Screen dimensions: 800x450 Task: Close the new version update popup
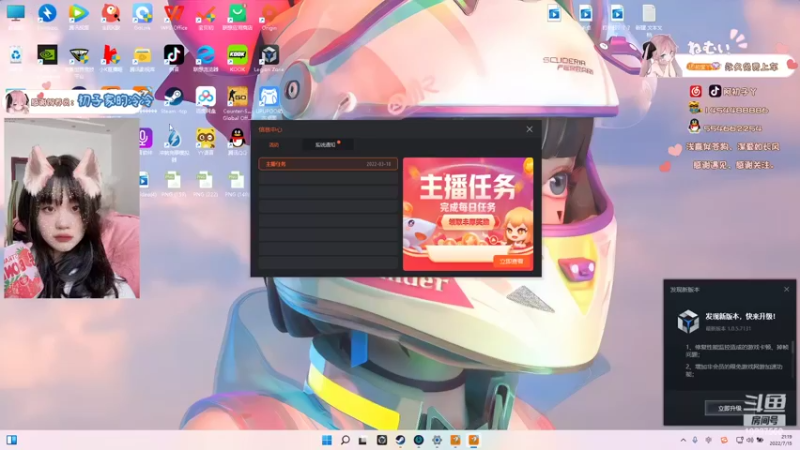786,289
